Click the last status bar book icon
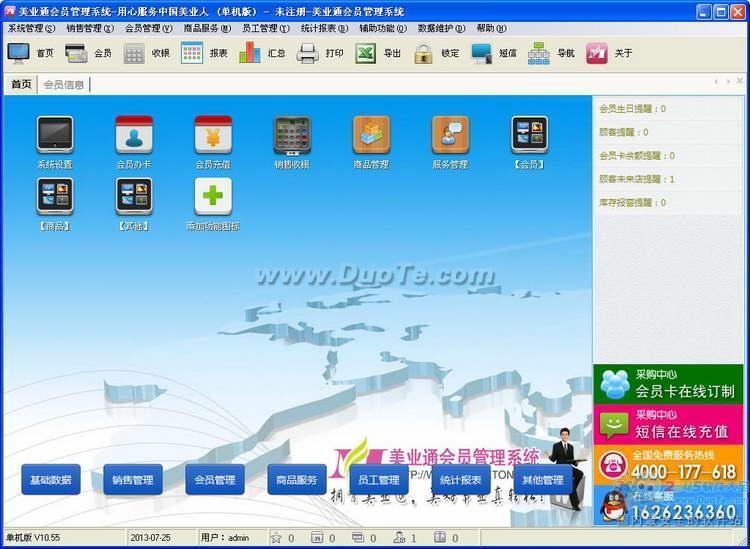This screenshot has height=549, width=750. click(440, 538)
